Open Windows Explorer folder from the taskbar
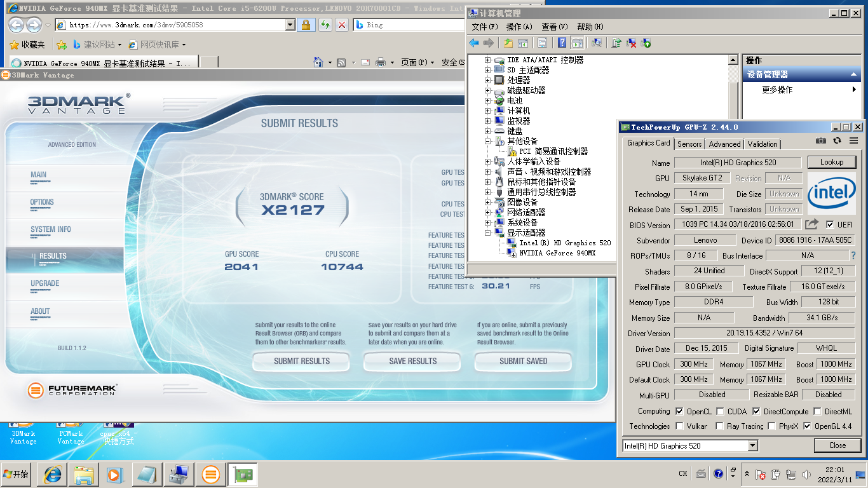 coord(84,474)
